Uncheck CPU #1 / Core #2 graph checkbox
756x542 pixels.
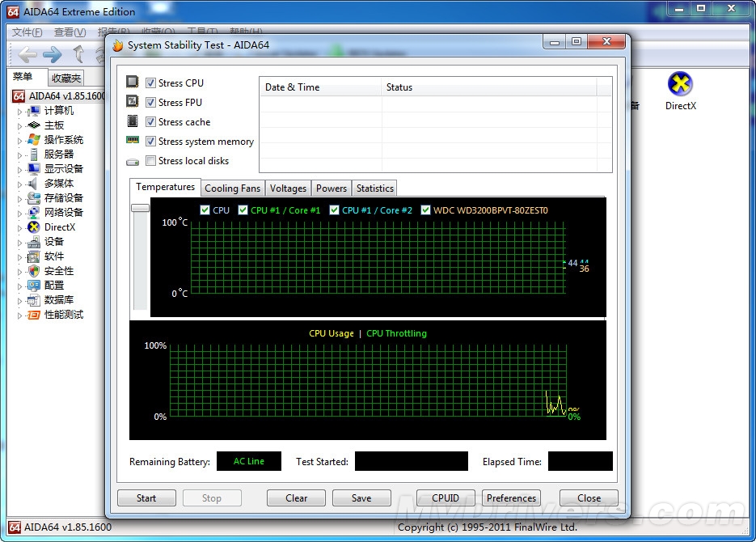click(x=335, y=210)
